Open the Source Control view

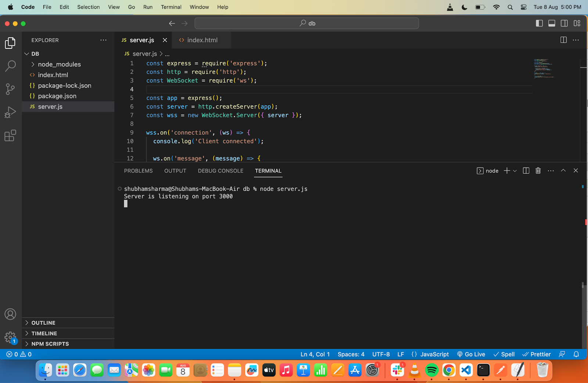pos(10,89)
